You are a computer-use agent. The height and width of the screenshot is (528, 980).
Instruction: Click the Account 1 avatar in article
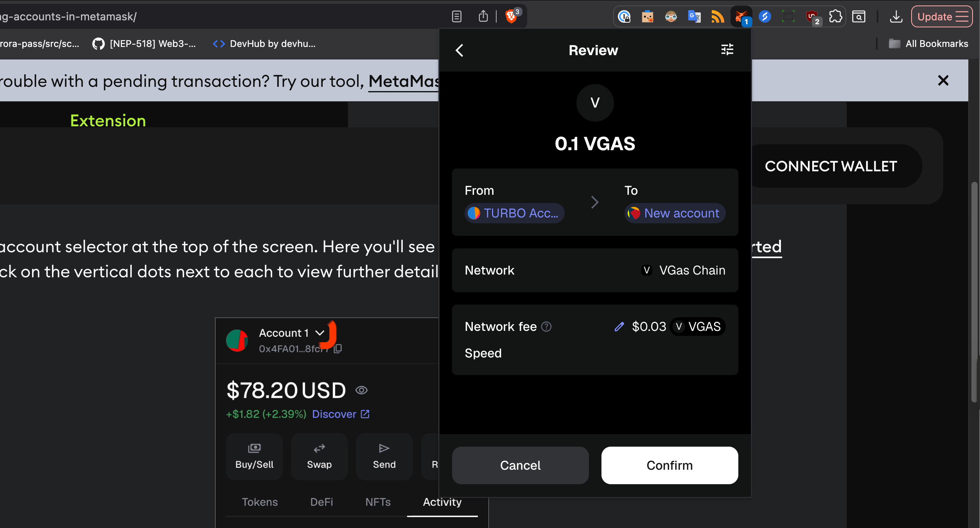click(x=237, y=340)
